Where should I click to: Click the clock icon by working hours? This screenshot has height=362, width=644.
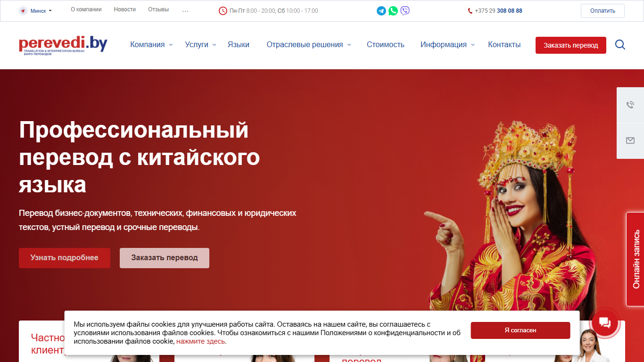point(223,11)
